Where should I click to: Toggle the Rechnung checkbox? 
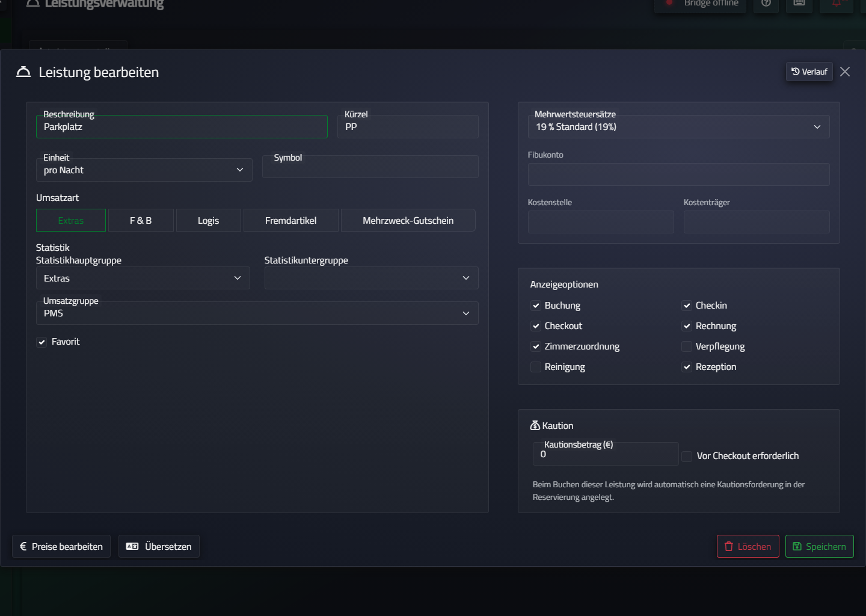(x=687, y=326)
